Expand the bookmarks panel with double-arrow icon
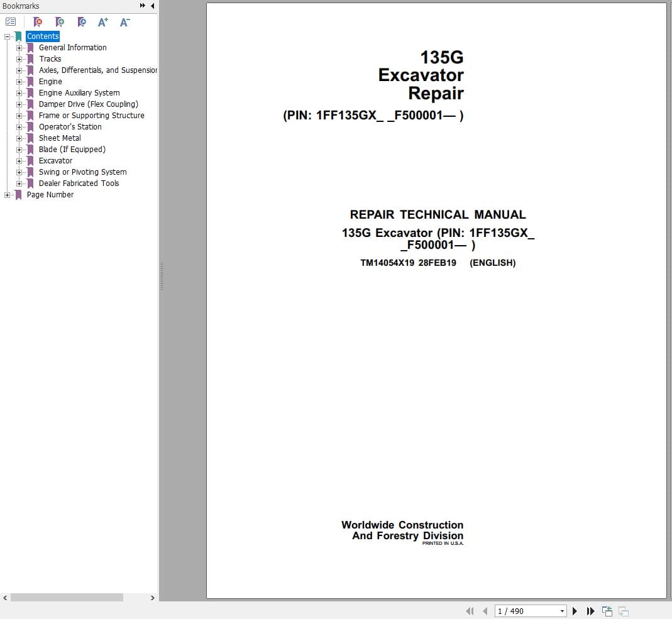672x619 pixels. 142,6
